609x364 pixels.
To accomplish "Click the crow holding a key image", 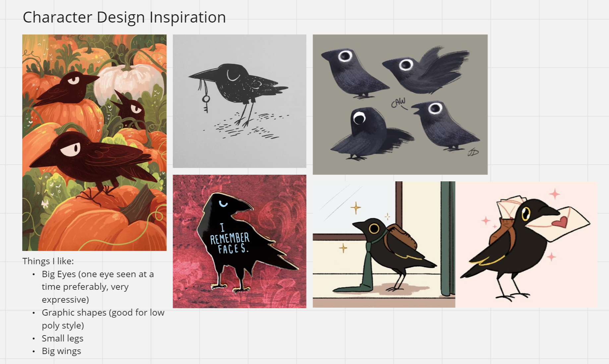I will pyautogui.click(x=239, y=101).
